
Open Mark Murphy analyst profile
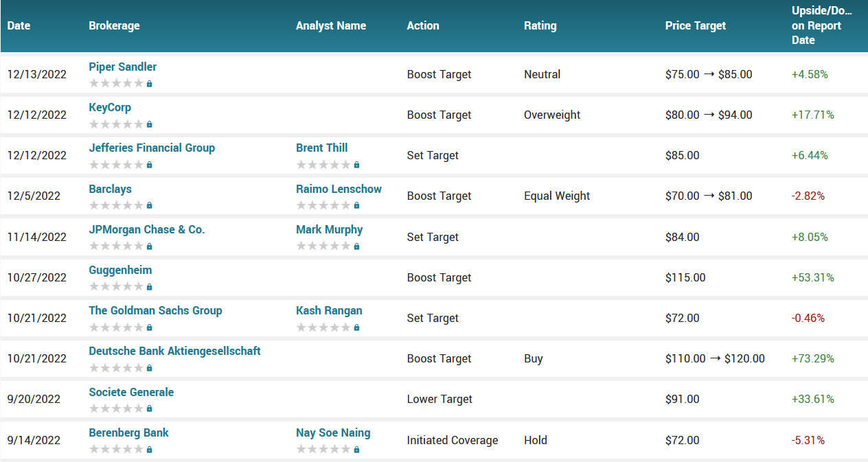click(x=329, y=229)
